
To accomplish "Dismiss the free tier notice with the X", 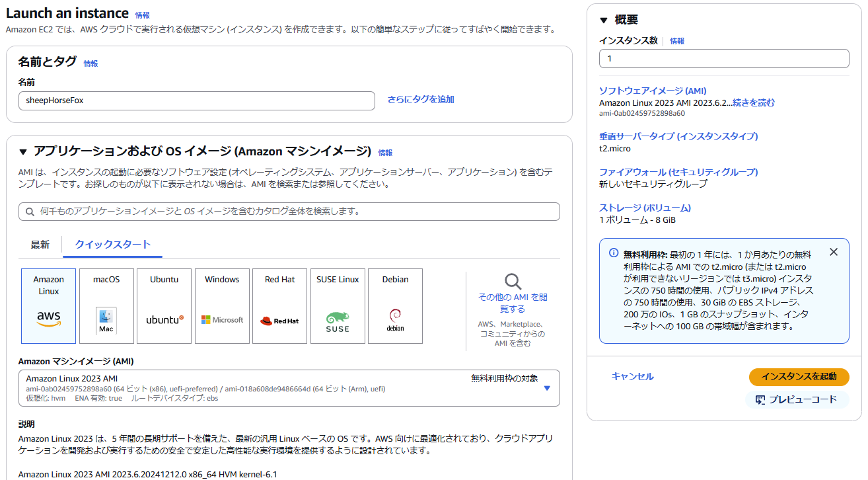I will click(834, 252).
